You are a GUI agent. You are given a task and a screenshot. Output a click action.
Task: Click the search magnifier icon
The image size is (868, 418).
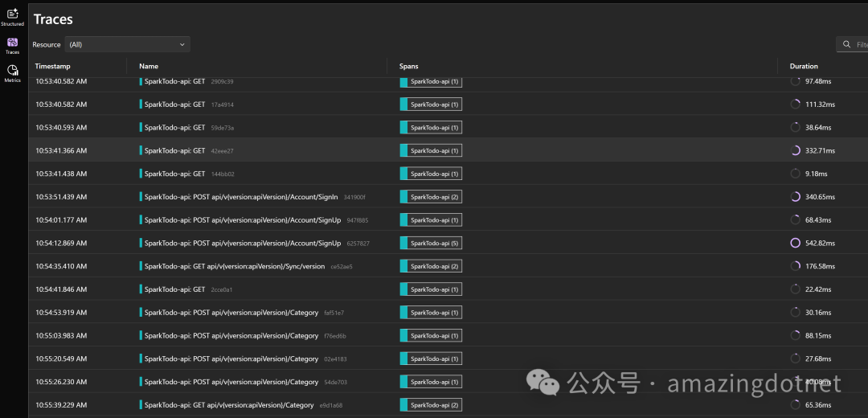[x=846, y=44]
